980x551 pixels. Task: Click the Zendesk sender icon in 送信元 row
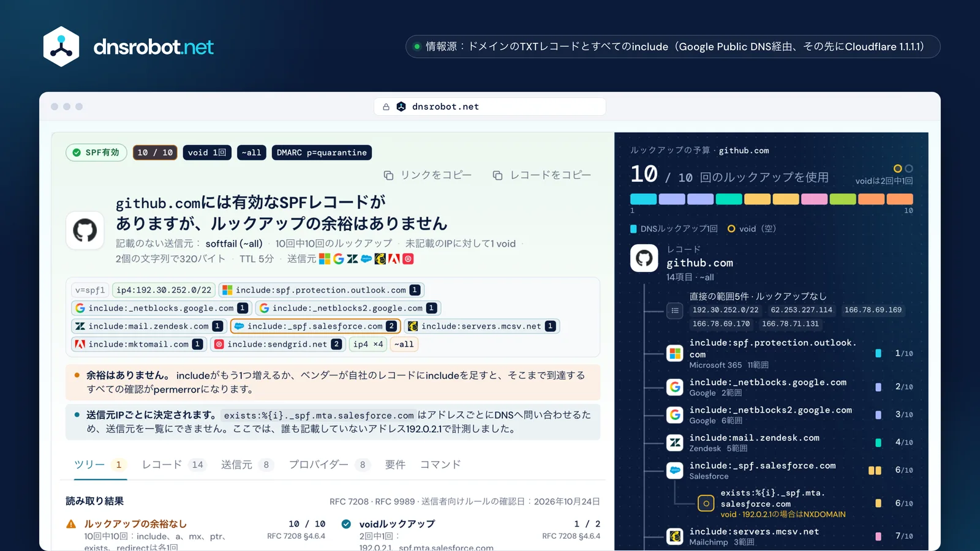352,259
